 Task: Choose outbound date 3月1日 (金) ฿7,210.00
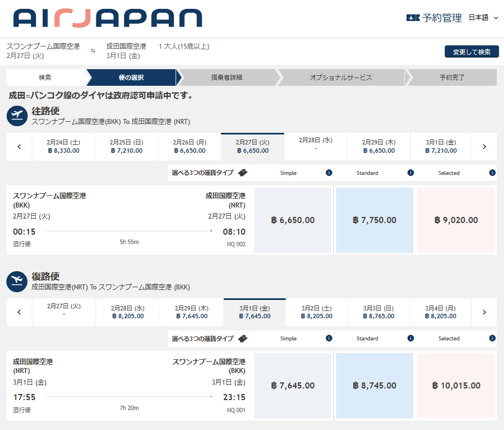coord(441,147)
